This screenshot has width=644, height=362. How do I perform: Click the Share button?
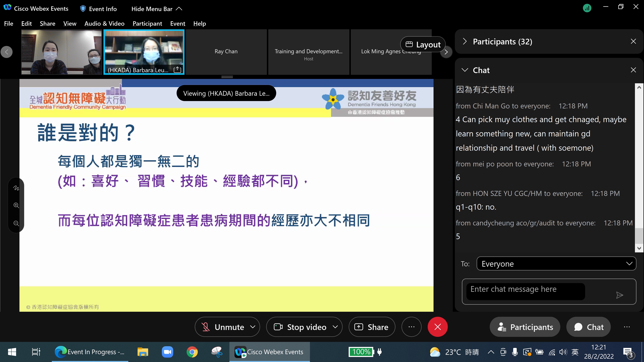pyautogui.click(x=372, y=327)
